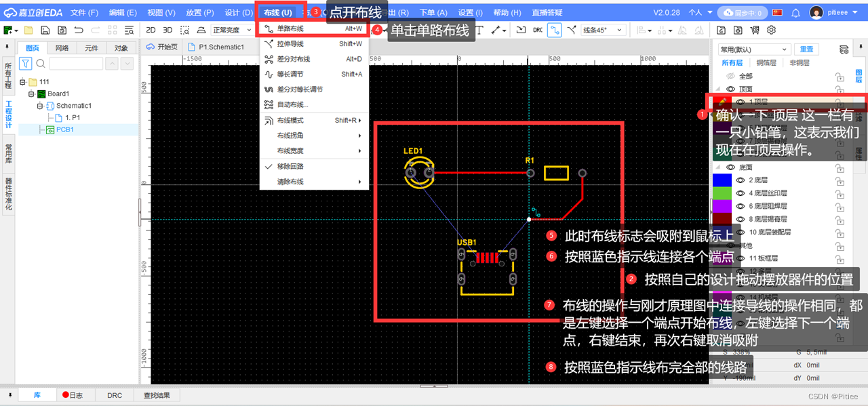Viewport: 868px width, 406px height.
Task: Show only 铜箔层 copper layers
Action: (767, 62)
